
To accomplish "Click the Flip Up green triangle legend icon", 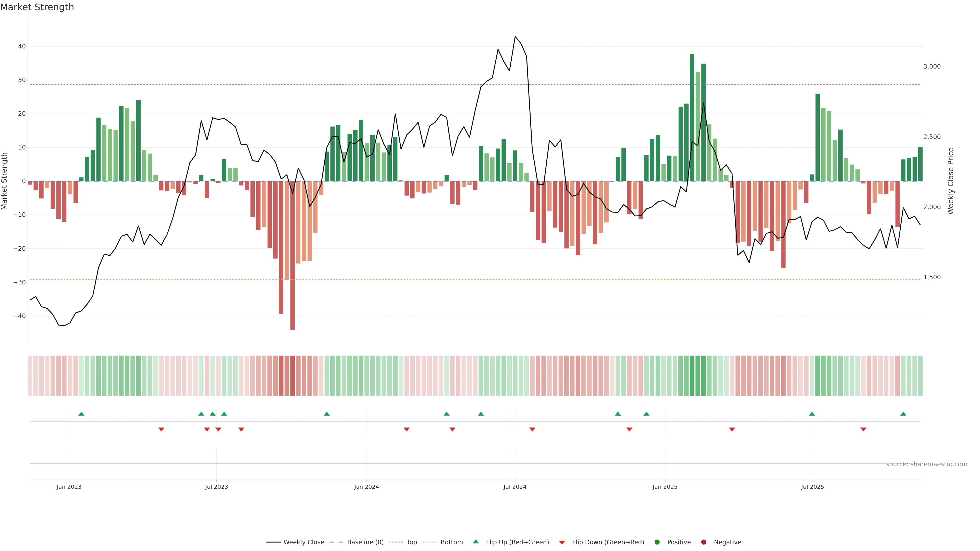I will 475,542.
